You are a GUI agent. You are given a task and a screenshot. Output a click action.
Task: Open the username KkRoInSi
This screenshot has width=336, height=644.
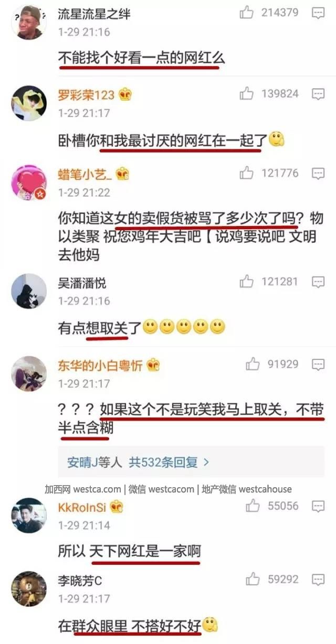[x=82, y=507]
